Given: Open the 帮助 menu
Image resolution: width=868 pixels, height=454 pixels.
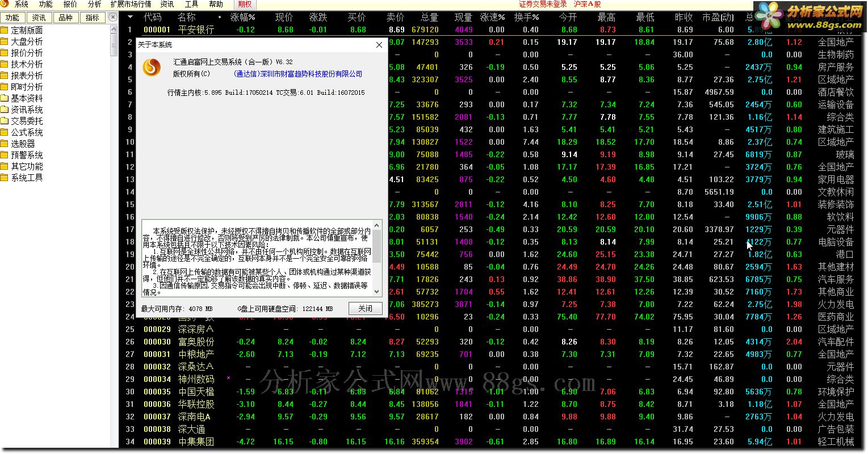Looking at the screenshot, I should (x=216, y=4).
